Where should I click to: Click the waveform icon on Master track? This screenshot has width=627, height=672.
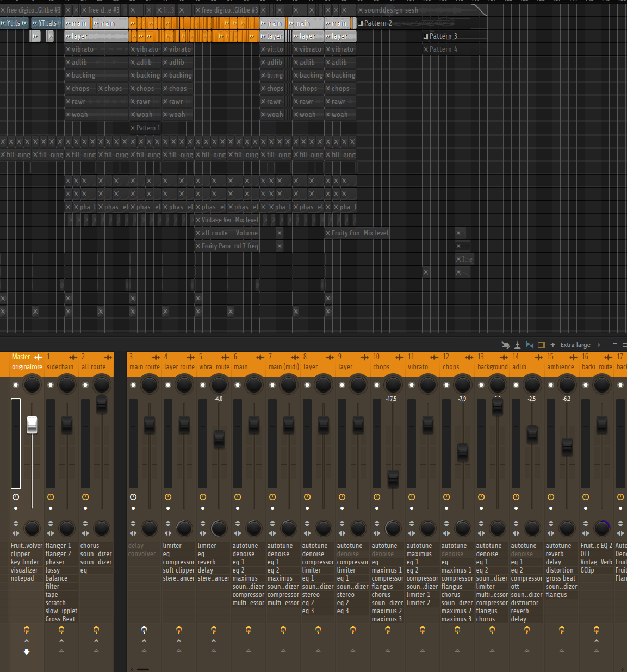point(38,357)
